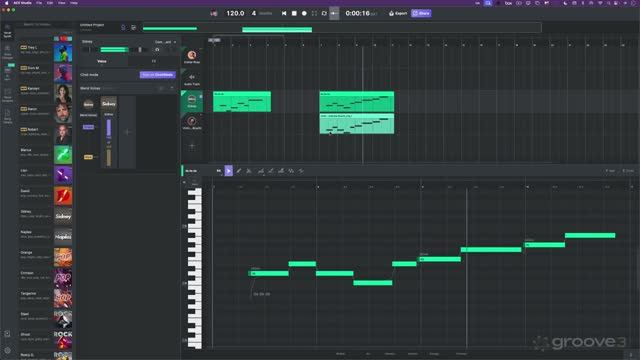Viewport: 640px width, 360px height.
Task: Toggle the highlighted auto-scroll button beside the loop icon
Action: [334, 13]
